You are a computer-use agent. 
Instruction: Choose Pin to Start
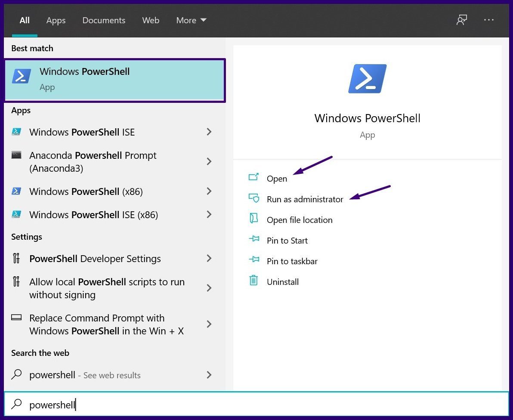click(x=287, y=241)
